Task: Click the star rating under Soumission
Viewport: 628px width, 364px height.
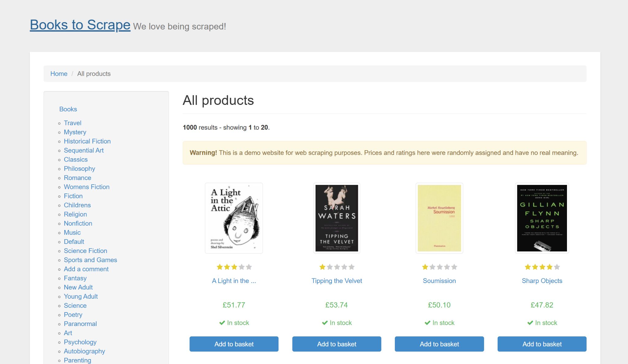Action: (439, 267)
